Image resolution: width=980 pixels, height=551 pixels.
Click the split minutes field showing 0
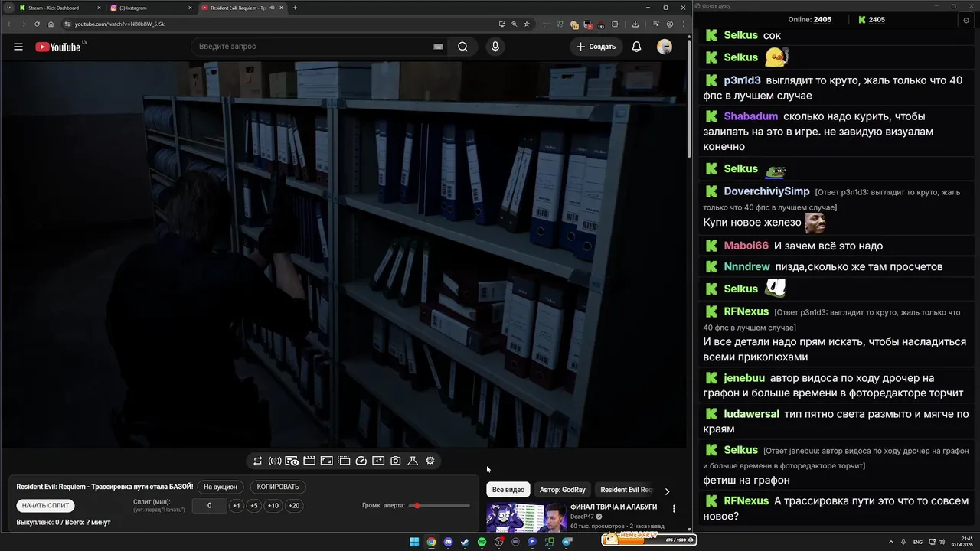[209, 506]
